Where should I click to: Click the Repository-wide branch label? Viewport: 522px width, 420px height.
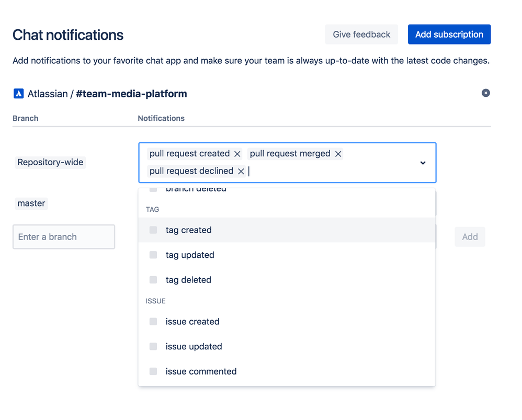click(x=50, y=162)
